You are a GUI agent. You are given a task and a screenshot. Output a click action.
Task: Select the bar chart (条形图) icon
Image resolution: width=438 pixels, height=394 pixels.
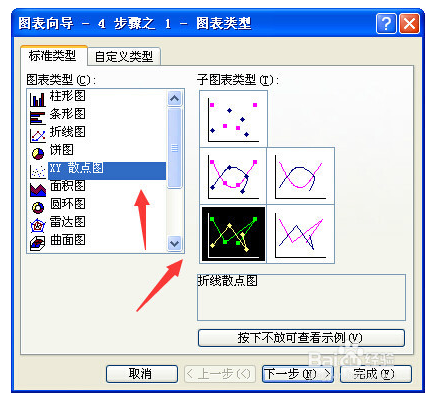(x=37, y=118)
